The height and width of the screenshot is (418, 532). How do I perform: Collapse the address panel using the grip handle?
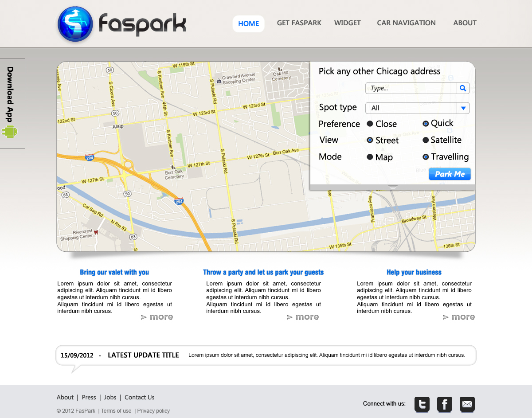(x=393, y=187)
